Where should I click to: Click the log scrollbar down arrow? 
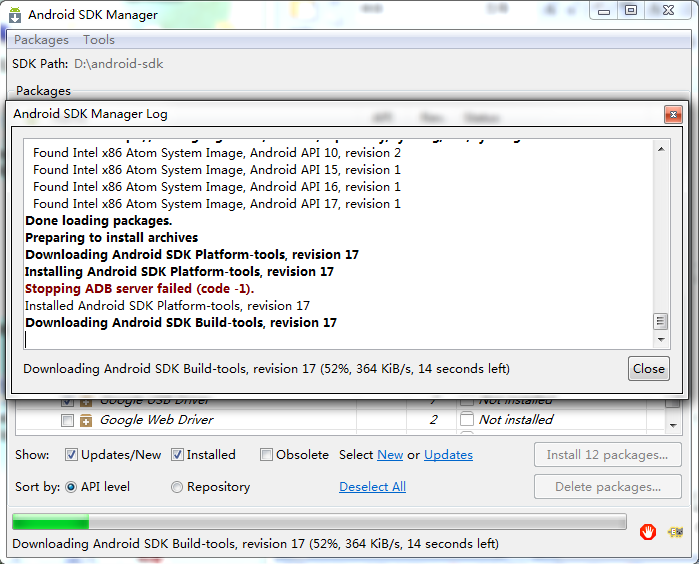[661, 340]
